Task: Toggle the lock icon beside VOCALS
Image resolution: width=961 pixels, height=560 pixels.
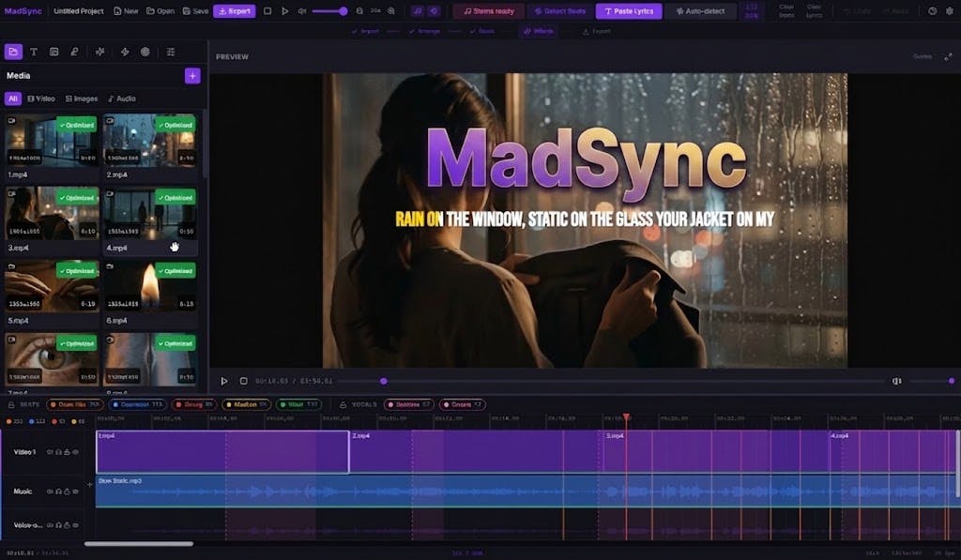Action: click(343, 404)
